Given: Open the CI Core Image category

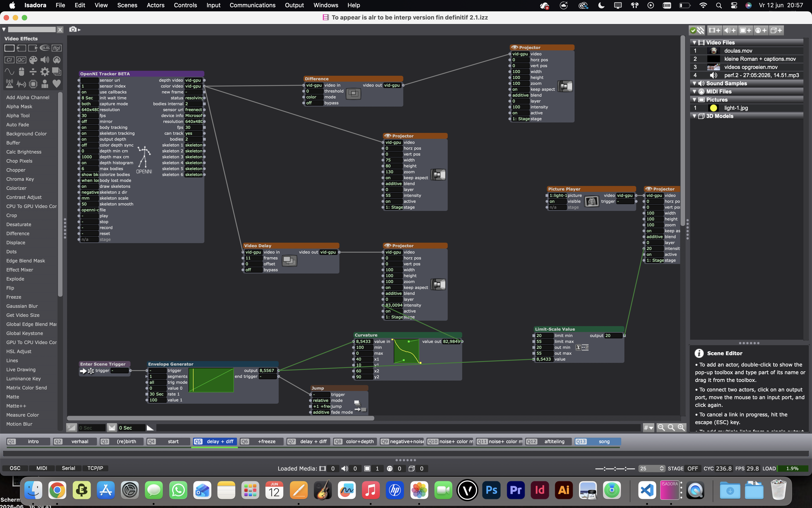Looking at the screenshot, I should (x=9, y=60).
